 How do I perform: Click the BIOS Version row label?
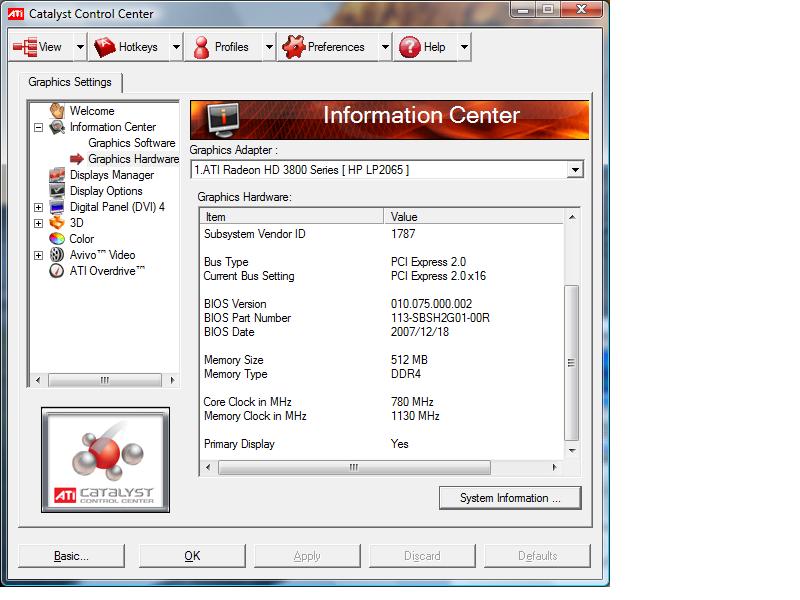click(x=235, y=304)
